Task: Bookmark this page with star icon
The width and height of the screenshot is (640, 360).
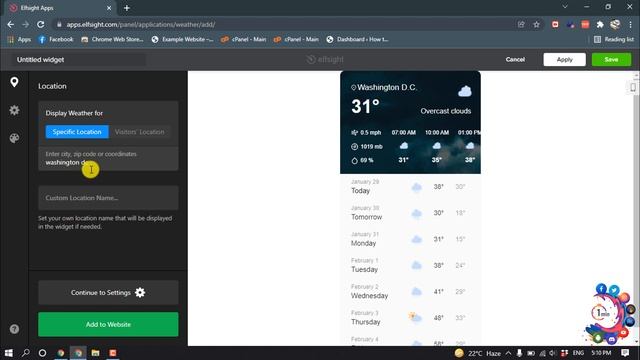Action: pyautogui.click(x=536, y=24)
